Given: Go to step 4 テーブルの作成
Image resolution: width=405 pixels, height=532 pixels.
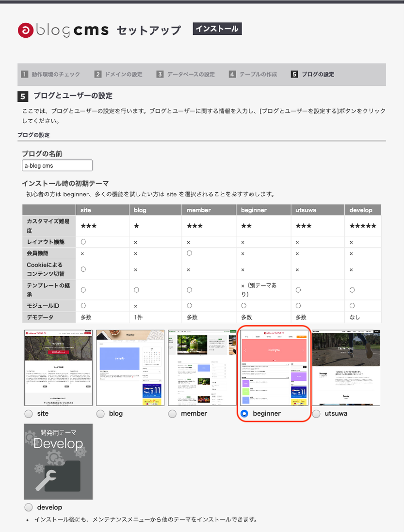Looking at the screenshot, I should [253, 75].
